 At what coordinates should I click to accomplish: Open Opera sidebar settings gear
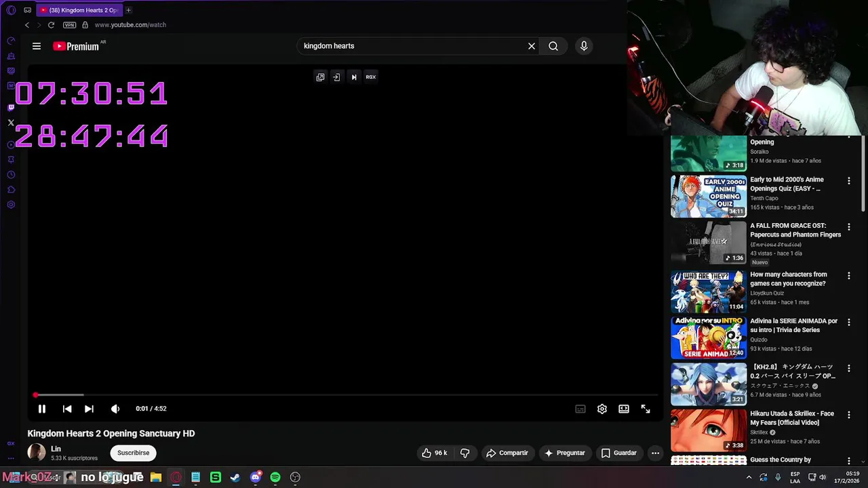[11, 205]
